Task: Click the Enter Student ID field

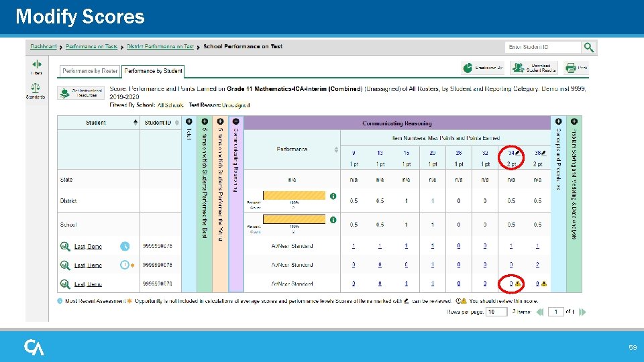Action: [543, 47]
